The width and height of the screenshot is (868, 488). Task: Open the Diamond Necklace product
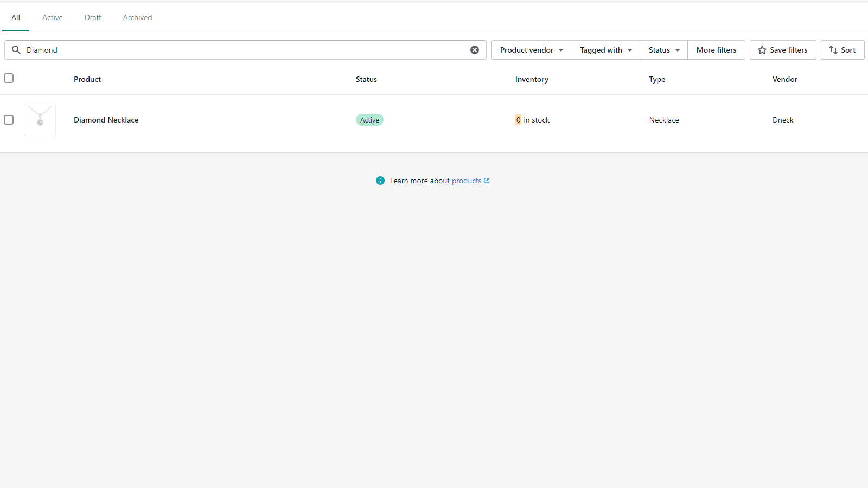pos(106,120)
